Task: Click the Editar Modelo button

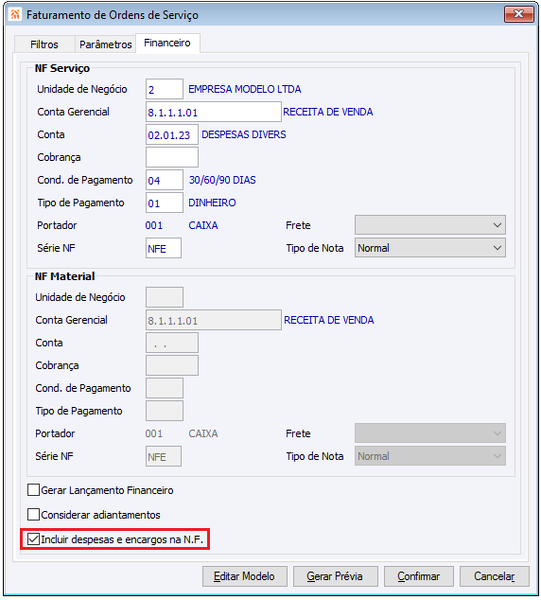Action: 244,576
